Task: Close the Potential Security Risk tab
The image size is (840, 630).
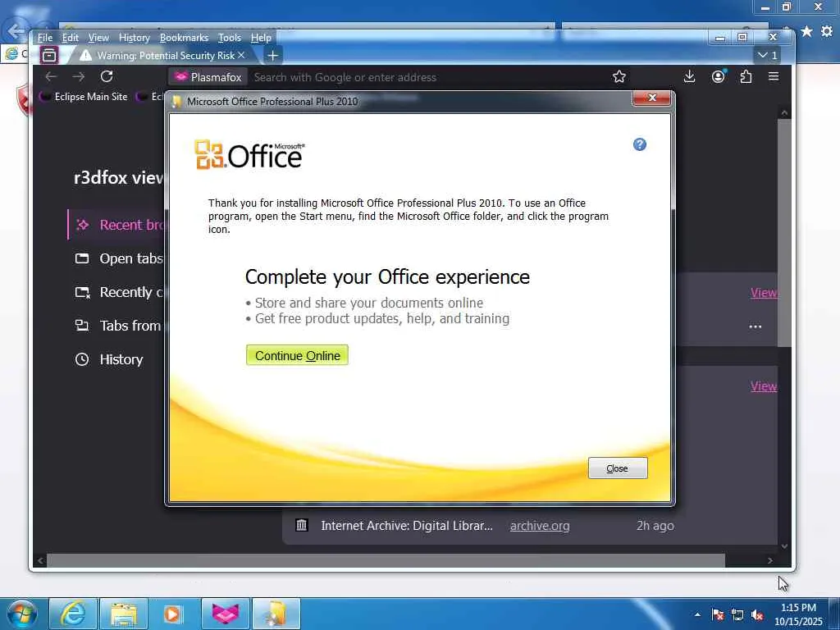Action: point(241,55)
